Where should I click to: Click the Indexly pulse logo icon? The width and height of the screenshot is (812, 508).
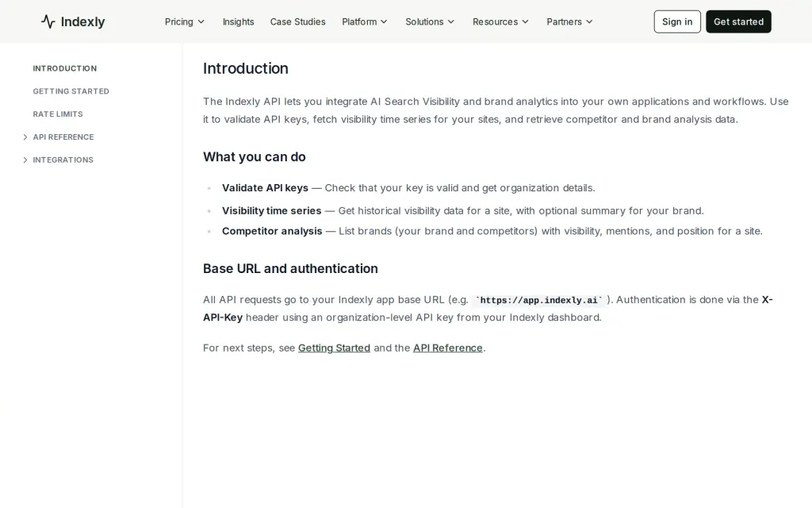point(48,21)
